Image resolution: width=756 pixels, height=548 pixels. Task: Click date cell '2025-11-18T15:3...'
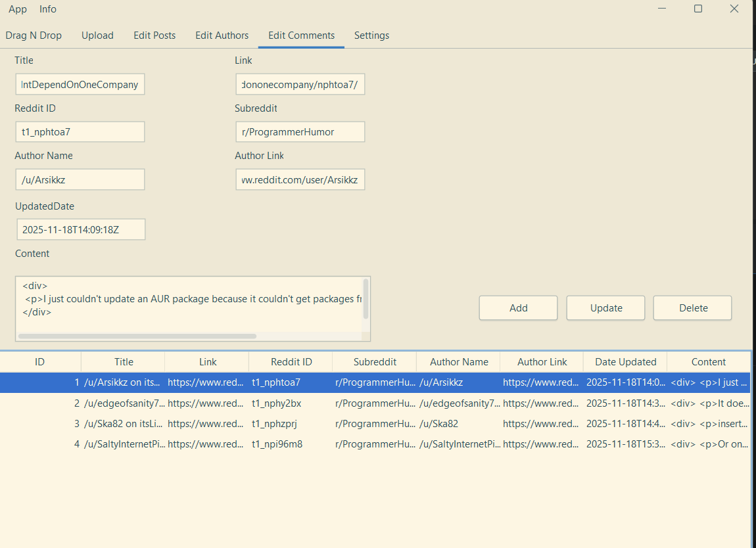pos(626,444)
